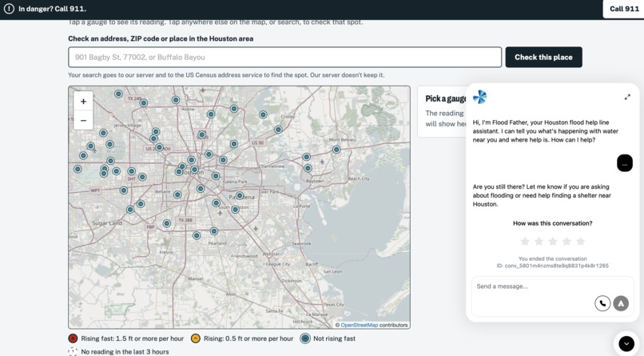
Task: Select the gauge marker beside the TX 249 label
Action: click(x=144, y=102)
